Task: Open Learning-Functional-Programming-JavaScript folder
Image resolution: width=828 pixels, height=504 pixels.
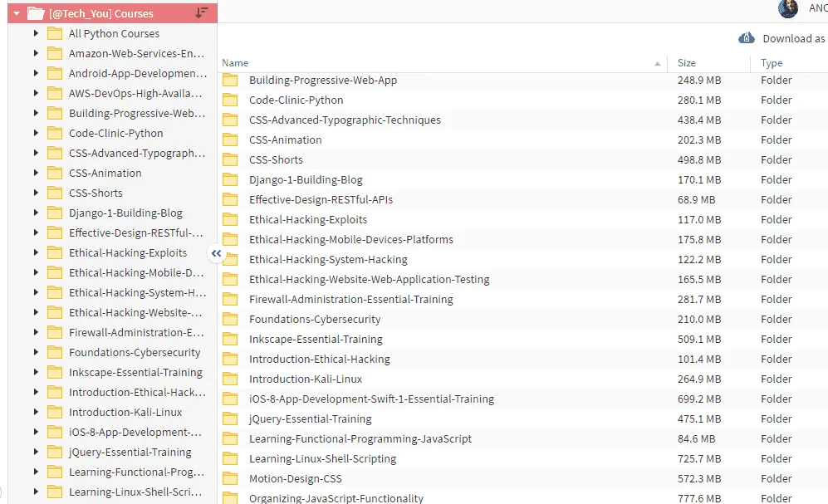Action: [x=360, y=439]
